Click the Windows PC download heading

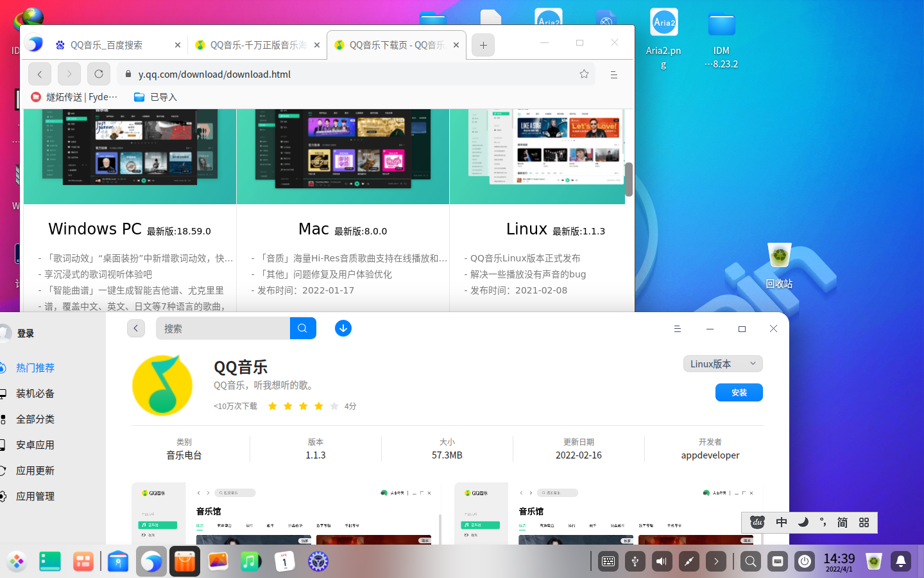[95, 229]
